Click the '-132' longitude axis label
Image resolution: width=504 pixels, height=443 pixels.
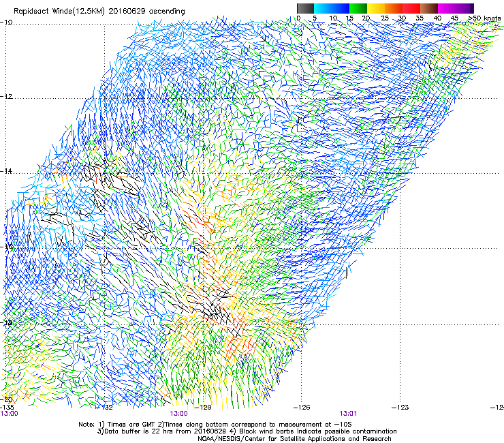(105, 408)
